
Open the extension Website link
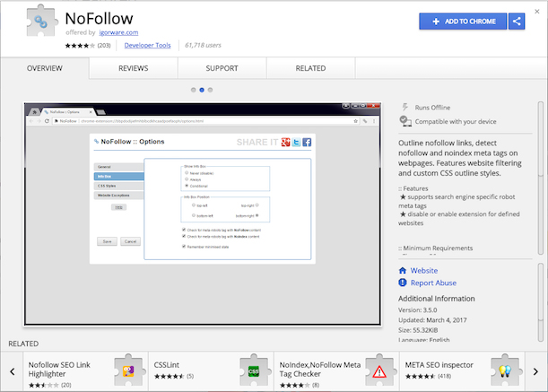pyautogui.click(x=424, y=271)
